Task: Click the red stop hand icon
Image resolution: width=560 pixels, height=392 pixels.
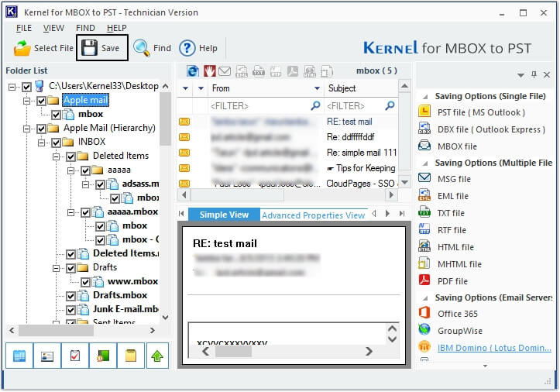Action: point(210,71)
